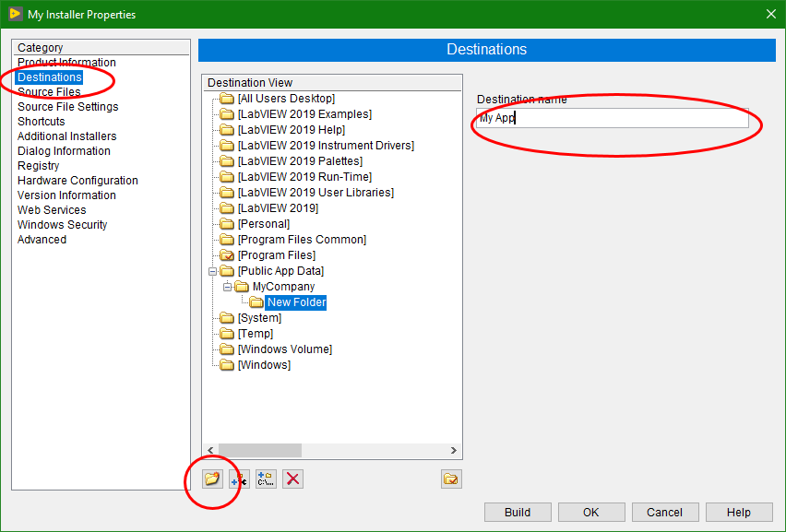This screenshot has height=532, width=786.
Task: Click the [Program Files] folder icon with checkmark
Action: click(x=227, y=255)
